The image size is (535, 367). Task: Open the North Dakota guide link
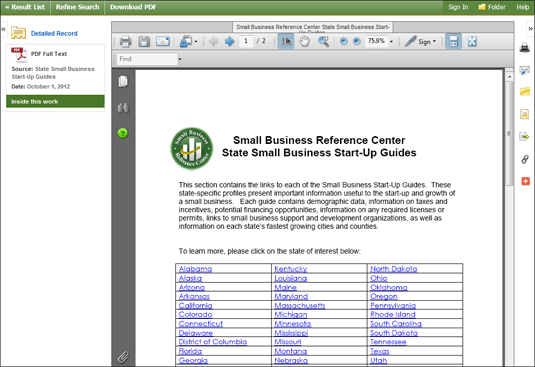click(394, 269)
